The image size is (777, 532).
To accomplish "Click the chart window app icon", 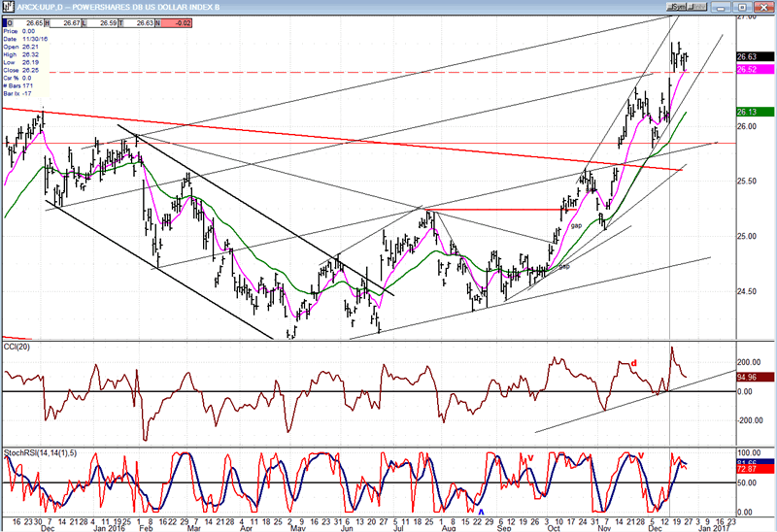I will tap(8, 5).
